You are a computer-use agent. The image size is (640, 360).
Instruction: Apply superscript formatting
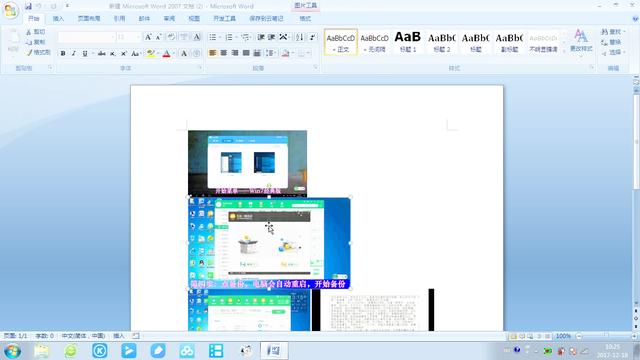pyautogui.click(x=124, y=53)
